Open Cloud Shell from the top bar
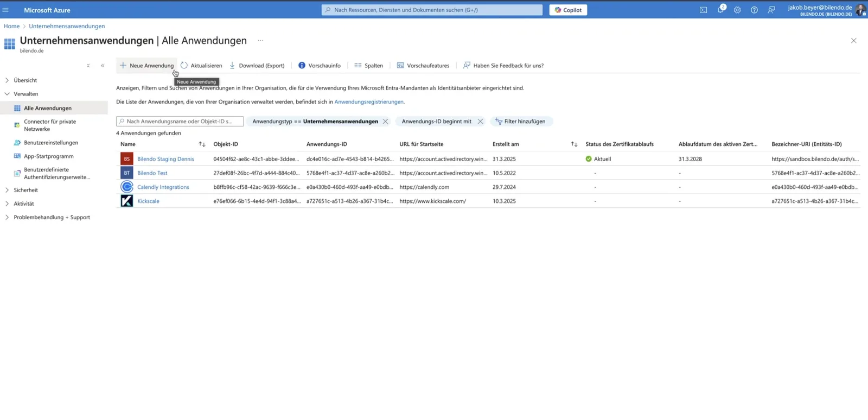 pos(703,10)
